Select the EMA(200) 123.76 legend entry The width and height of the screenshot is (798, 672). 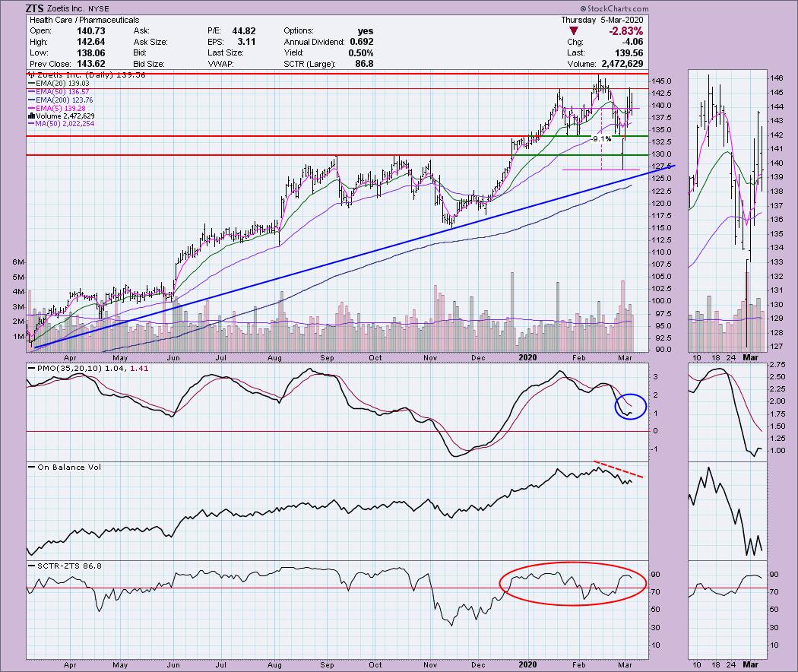pyautogui.click(x=61, y=100)
